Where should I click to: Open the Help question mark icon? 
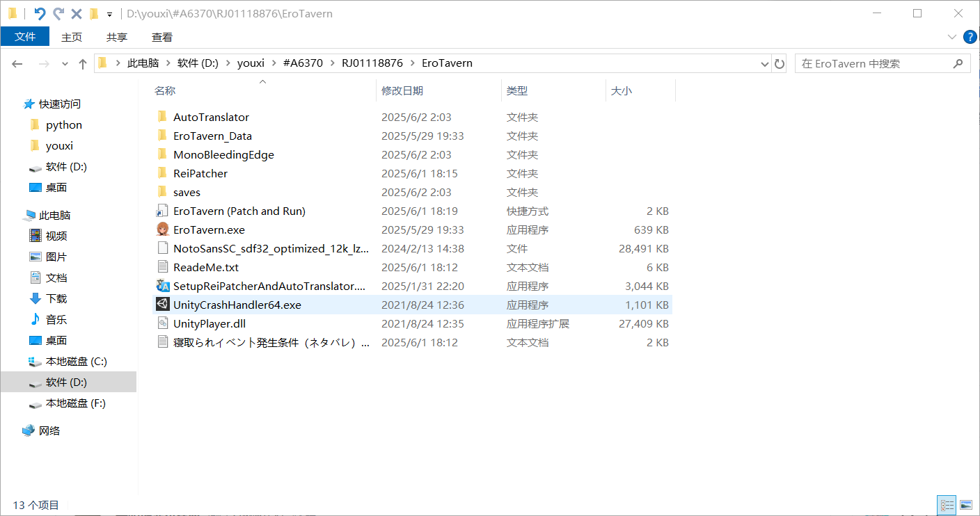(x=970, y=37)
